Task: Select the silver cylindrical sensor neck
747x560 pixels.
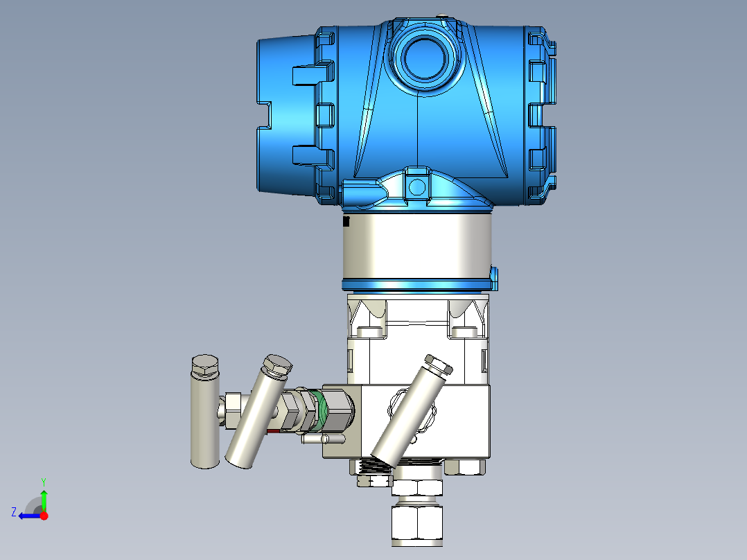Action: 417,246
